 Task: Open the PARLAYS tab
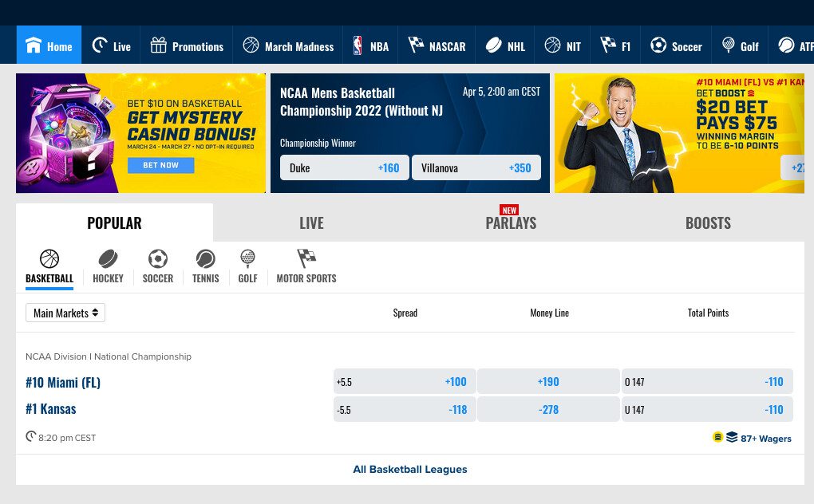[x=511, y=222]
